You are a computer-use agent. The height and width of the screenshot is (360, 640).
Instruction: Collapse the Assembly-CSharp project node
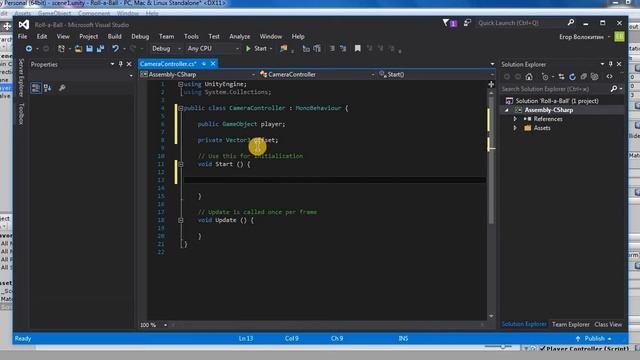(507, 110)
